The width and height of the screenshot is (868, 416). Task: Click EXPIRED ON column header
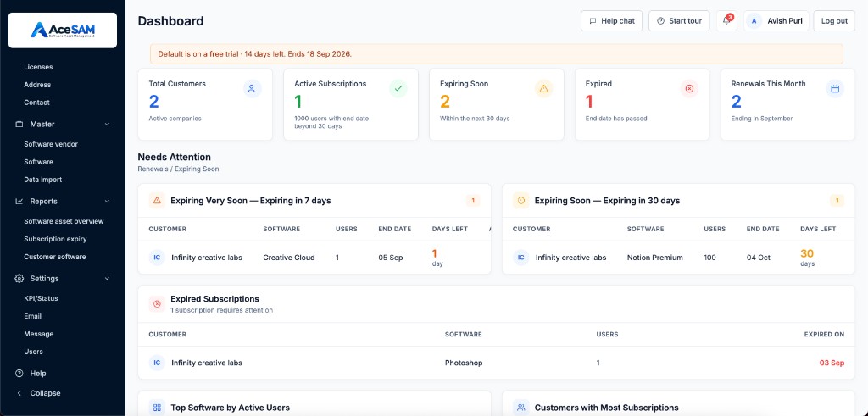pyautogui.click(x=824, y=334)
